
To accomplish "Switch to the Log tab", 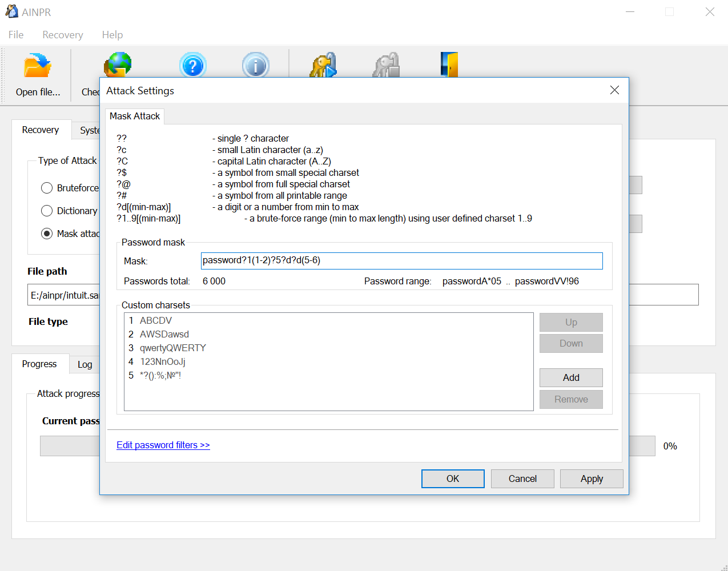I will click(x=85, y=364).
